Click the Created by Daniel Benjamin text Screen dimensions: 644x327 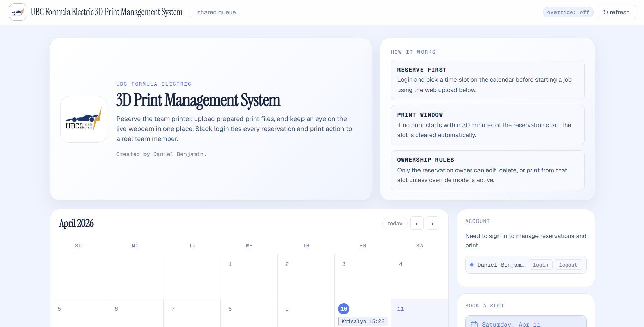[161, 154]
